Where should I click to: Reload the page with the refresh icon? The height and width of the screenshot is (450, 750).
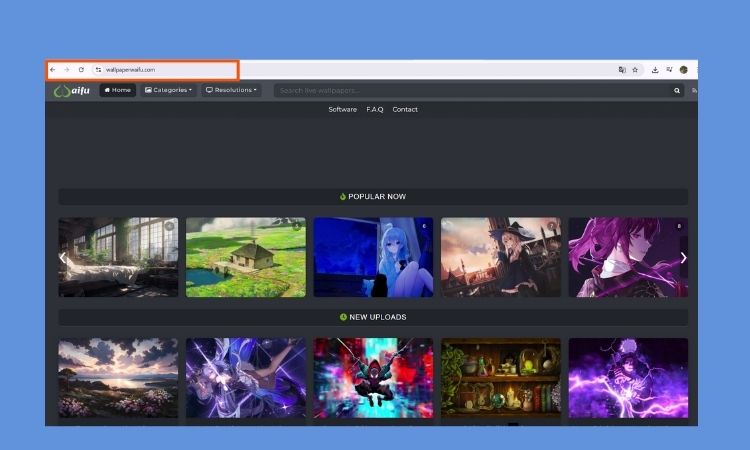point(81,70)
